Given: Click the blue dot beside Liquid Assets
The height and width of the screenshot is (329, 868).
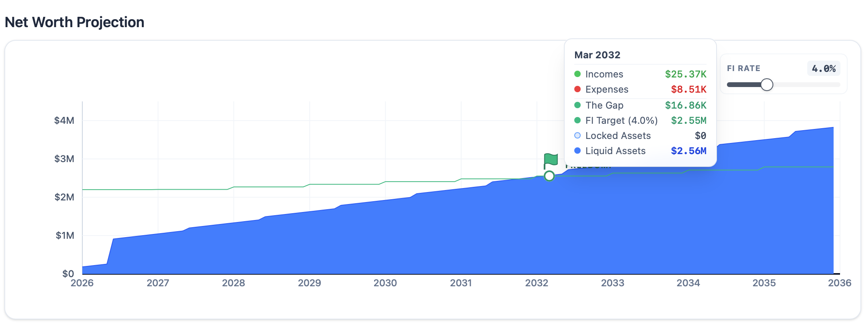Looking at the screenshot, I should tap(577, 151).
